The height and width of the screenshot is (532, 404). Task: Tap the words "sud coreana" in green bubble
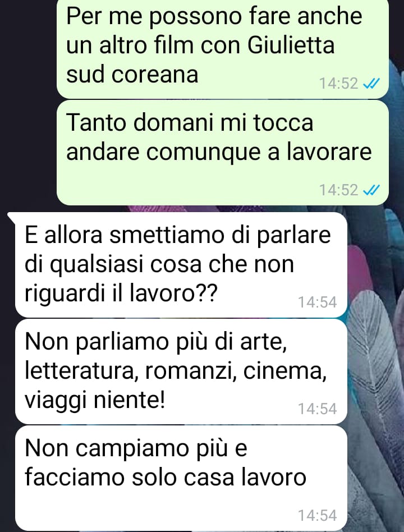(132, 74)
